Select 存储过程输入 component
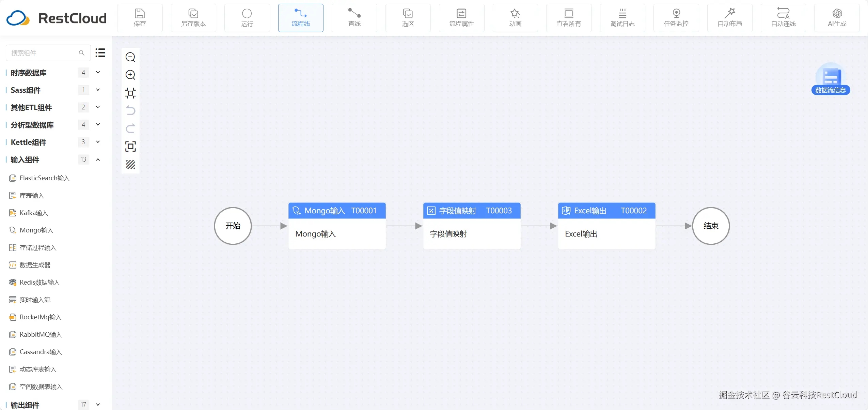This screenshot has height=410, width=868. click(33, 247)
